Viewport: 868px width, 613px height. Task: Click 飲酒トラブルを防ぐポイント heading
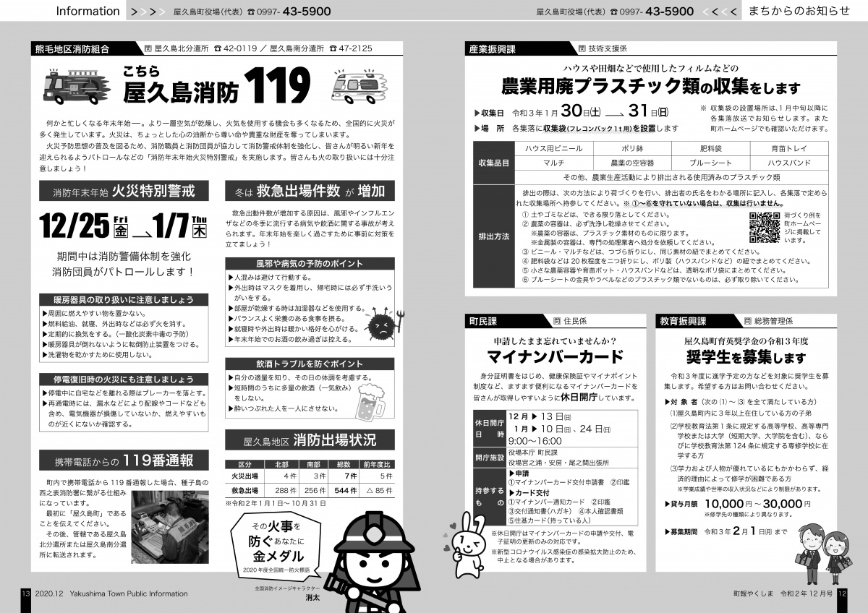310,364
